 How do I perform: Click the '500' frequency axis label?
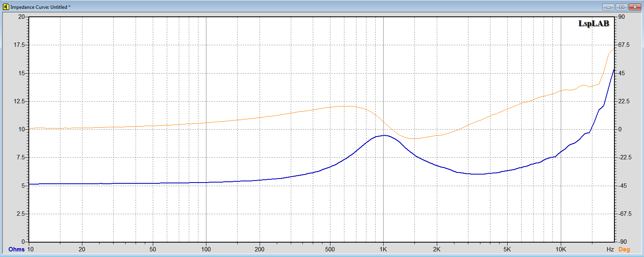330,249
